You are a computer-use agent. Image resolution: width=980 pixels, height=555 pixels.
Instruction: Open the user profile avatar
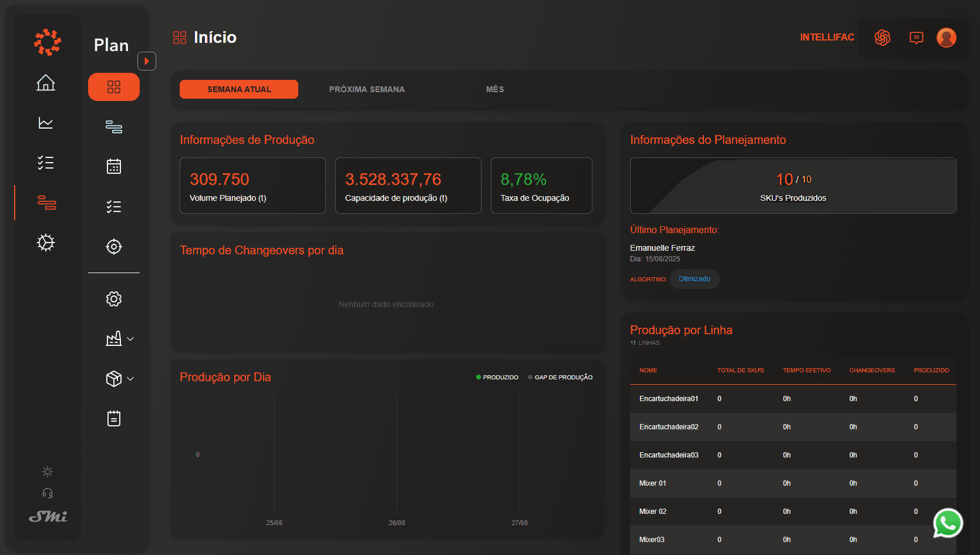tap(946, 38)
